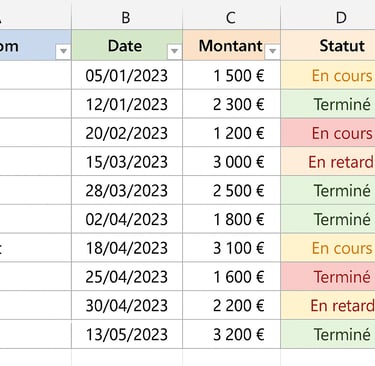Viewport: 375px width, 366px height.
Task: Click the green Terminé cell beside 1 800 €
Action: click(x=328, y=219)
